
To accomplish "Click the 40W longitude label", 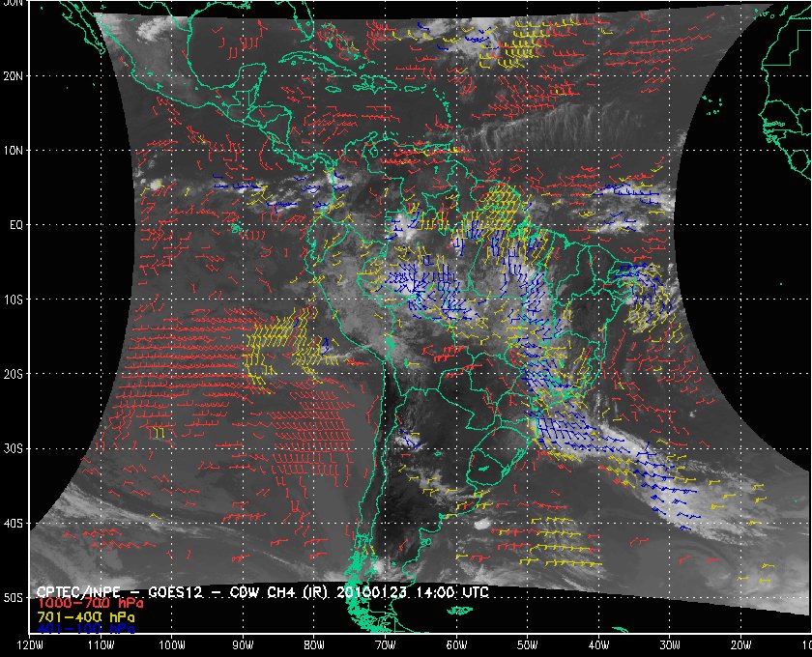I will (599, 645).
